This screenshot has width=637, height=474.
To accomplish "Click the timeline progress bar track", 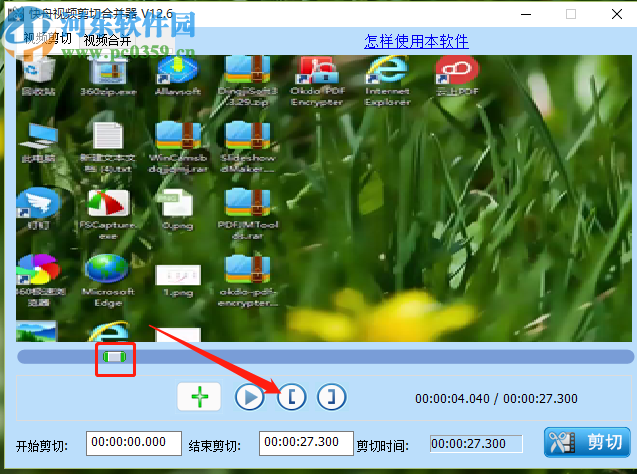I will [x=325, y=357].
